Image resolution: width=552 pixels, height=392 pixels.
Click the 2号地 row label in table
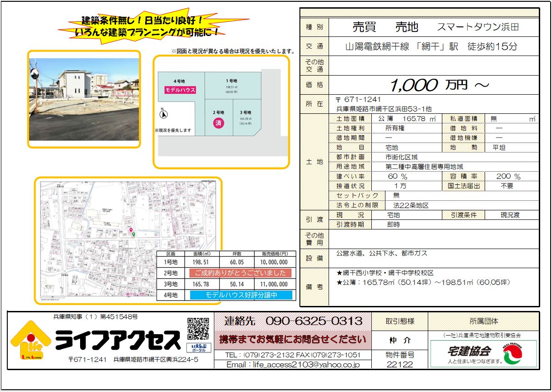pos(171,273)
